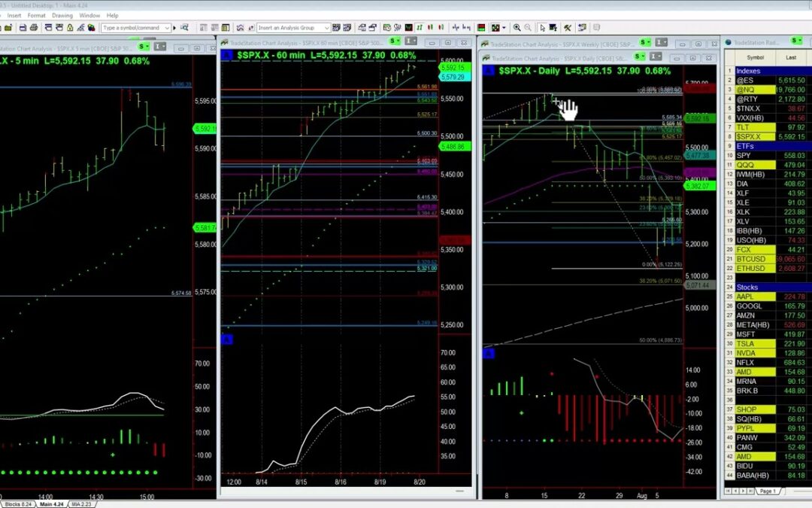Click the toolbar icon after crossed tools
The width and height of the screenshot is (812, 508).
click(582, 28)
